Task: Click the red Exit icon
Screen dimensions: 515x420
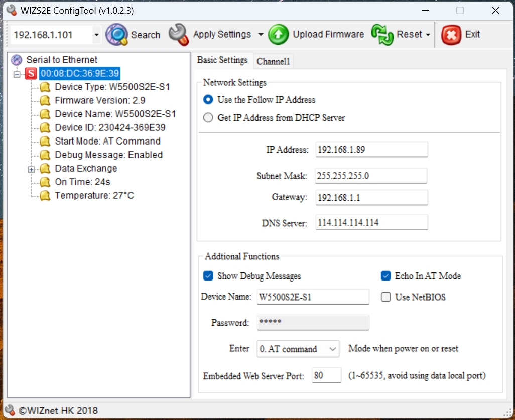Action: [x=451, y=35]
